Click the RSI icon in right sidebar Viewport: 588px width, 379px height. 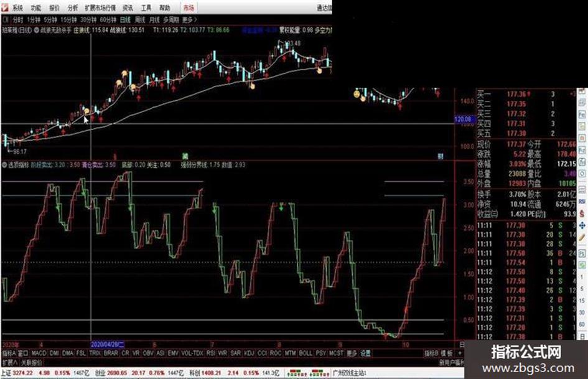coord(582,202)
